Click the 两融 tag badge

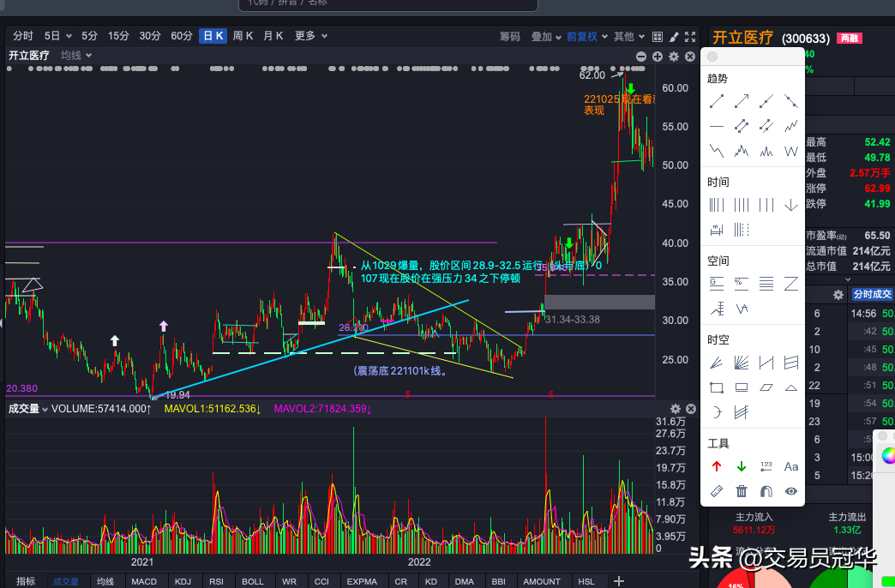pyautogui.click(x=850, y=39)
